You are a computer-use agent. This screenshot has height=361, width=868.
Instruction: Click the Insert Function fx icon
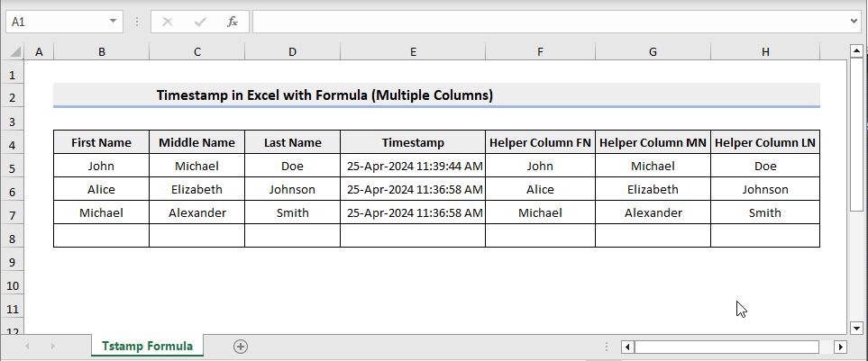(233, 21)
